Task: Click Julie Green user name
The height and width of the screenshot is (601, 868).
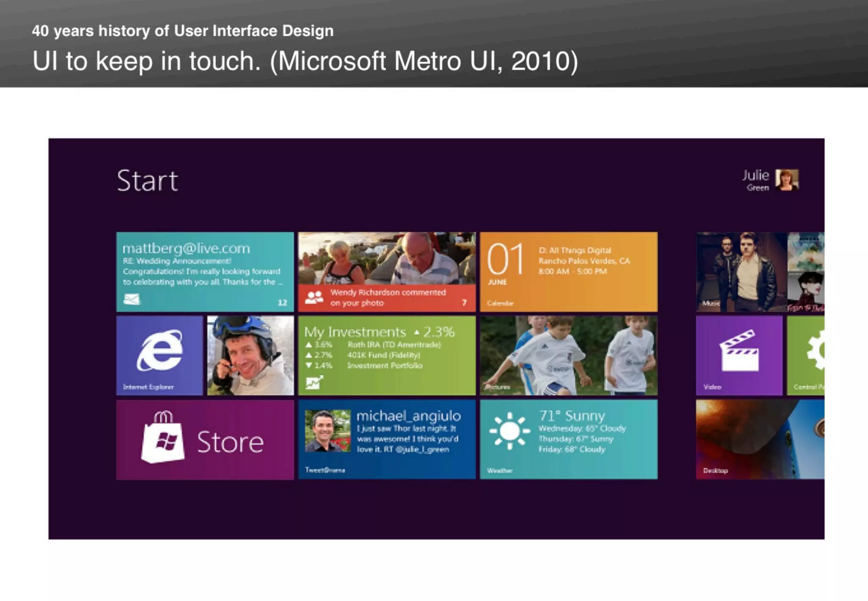Action: coord(756,180)
